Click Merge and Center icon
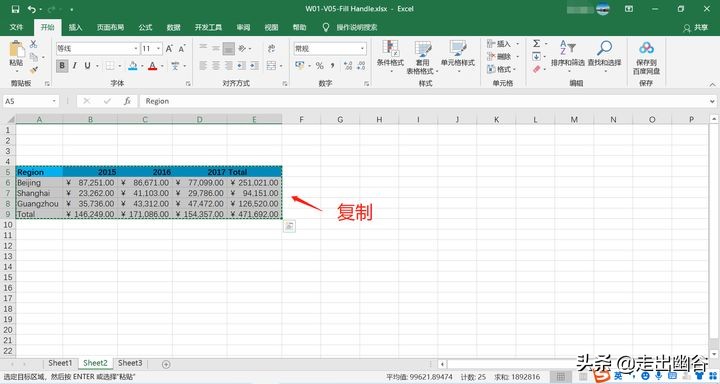 pyautogui.click(x=271, y=66)
